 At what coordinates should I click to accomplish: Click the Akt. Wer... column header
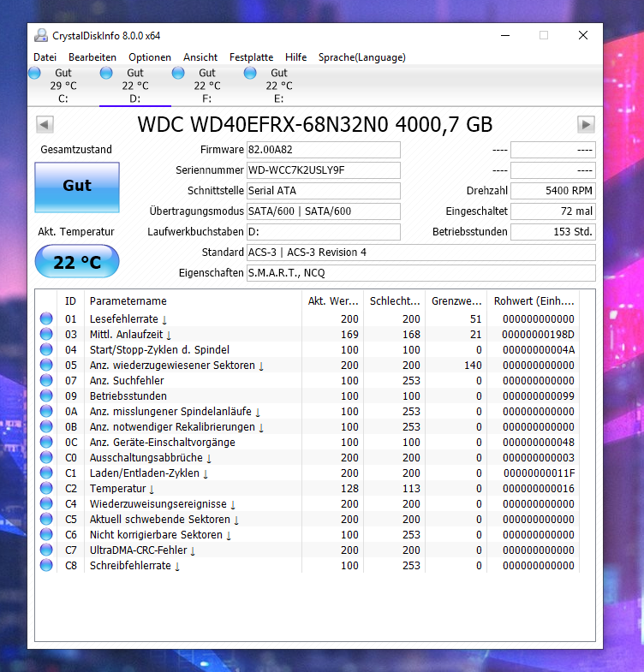tap(333, 300)
